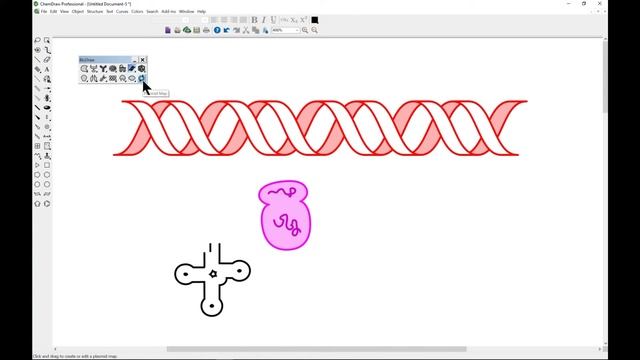This screenshot has height=360, width=640.
Task: Zoom out with the minus magnifier
Action: (314, 30)
